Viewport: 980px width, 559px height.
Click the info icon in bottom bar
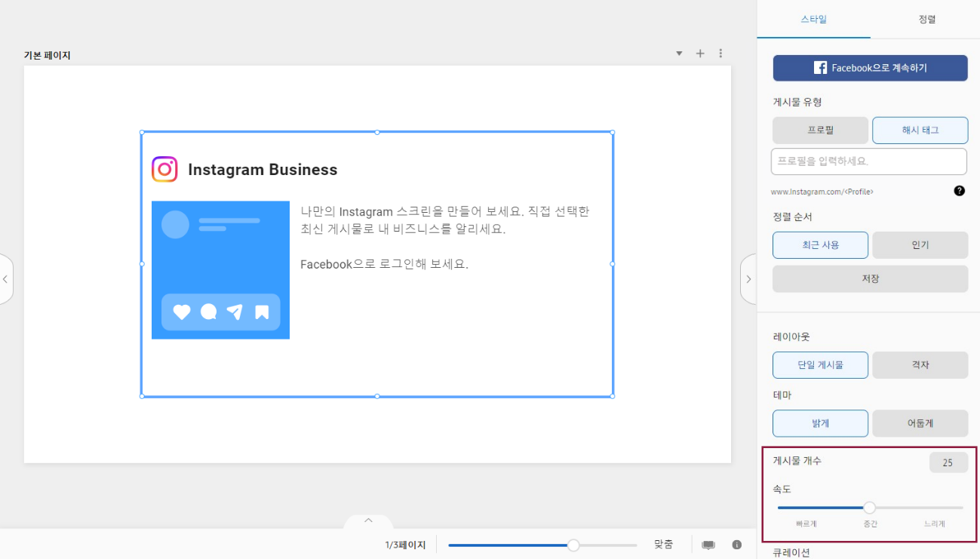(x=736, y=545)
